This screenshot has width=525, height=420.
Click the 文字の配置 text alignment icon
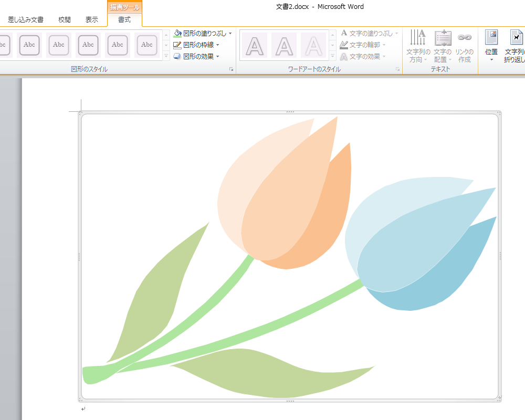point(443,38)
